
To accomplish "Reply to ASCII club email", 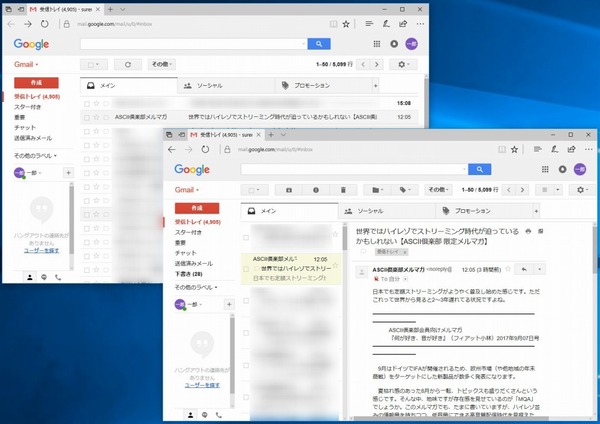I will tap(524, 269).
